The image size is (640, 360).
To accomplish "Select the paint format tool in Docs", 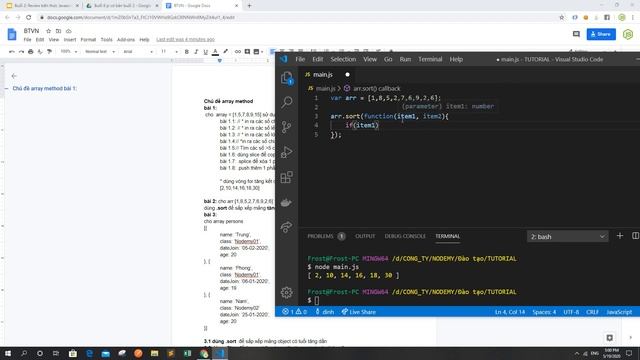I will [x=49, y=52].
